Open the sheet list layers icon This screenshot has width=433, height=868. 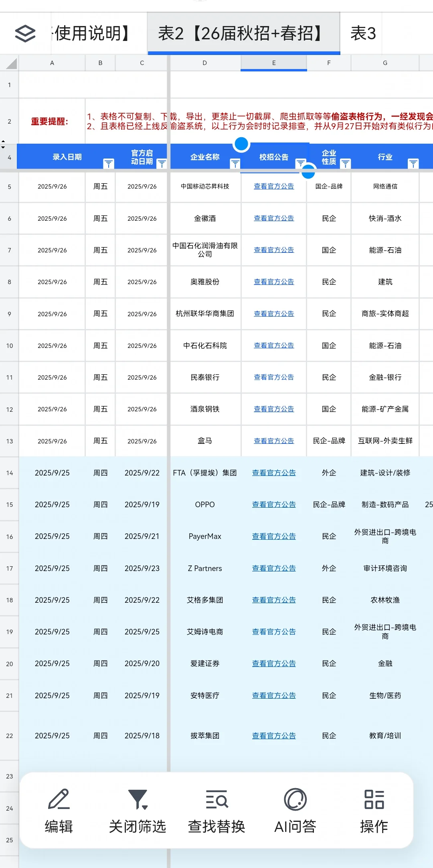(x=25, y=34)
